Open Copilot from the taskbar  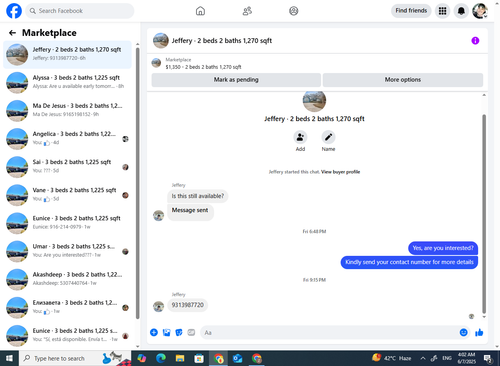[142, 358]
